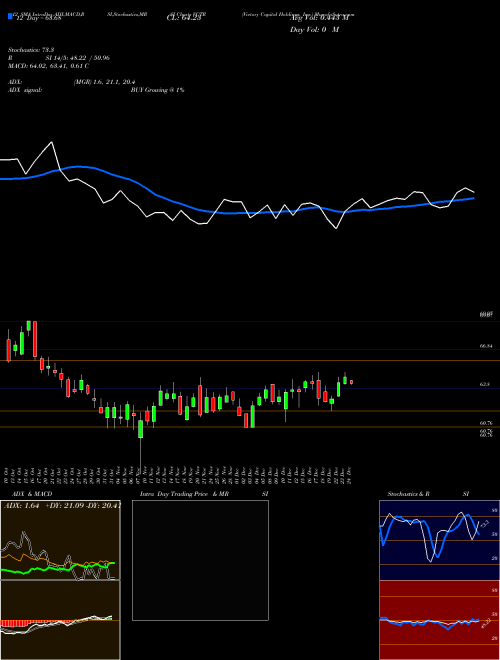This screenshot has height=660, width=500.
Task: Click the first 60.76 price axis label
Action: (486, 423)
